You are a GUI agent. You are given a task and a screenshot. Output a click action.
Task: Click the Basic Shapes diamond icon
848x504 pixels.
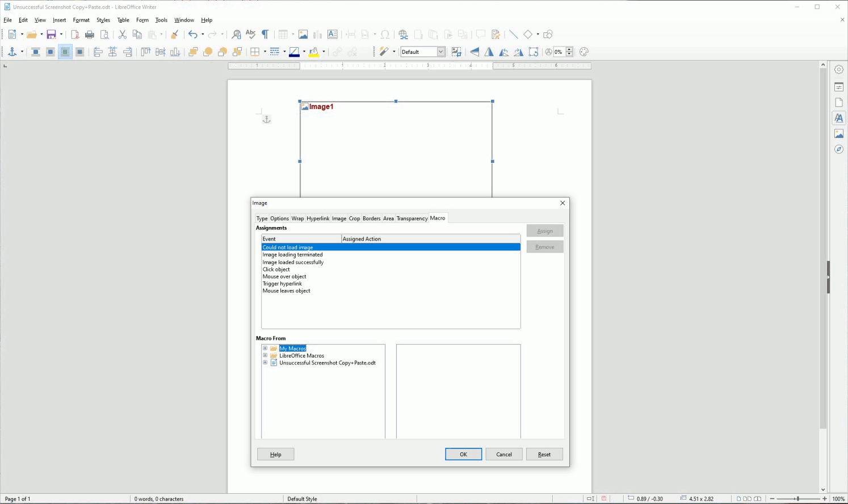coord(528,35)
